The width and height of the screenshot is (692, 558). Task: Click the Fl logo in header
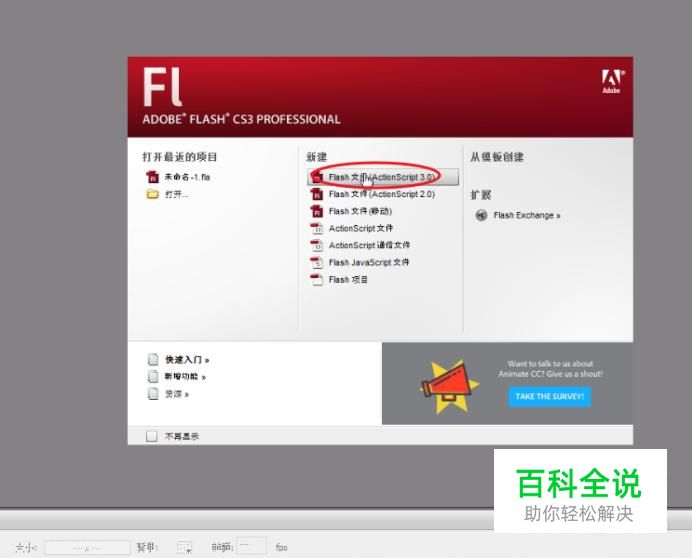coord(162,87)
